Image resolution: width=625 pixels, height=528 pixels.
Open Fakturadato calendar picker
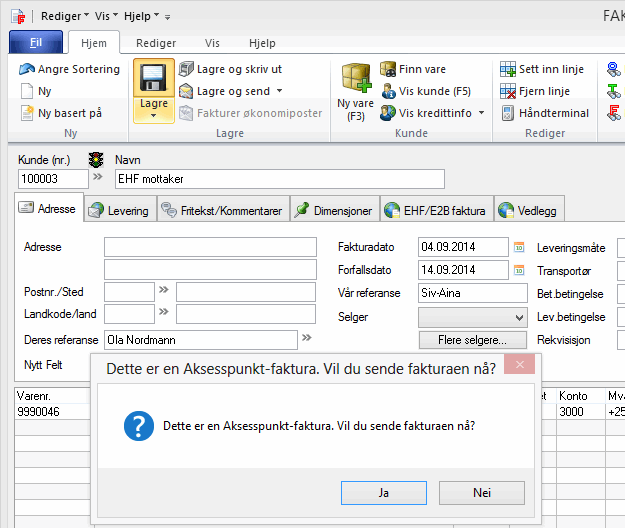click(519, 246)
